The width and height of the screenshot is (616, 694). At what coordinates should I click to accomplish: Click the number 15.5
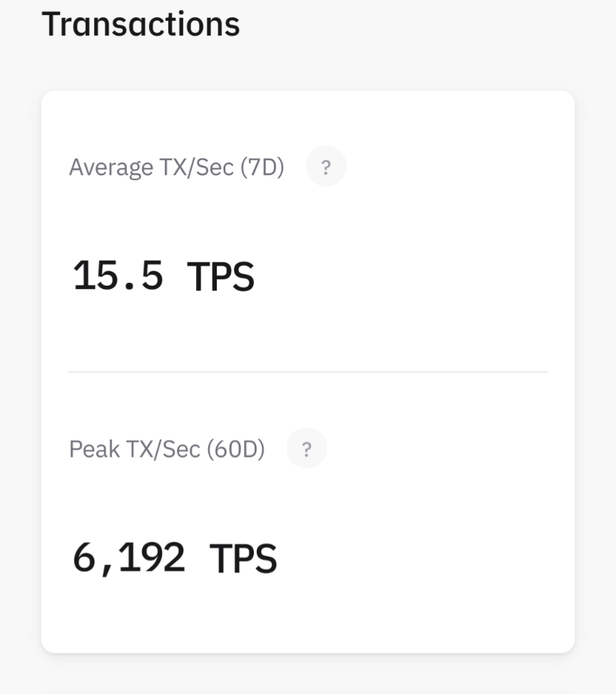(118, 276)
